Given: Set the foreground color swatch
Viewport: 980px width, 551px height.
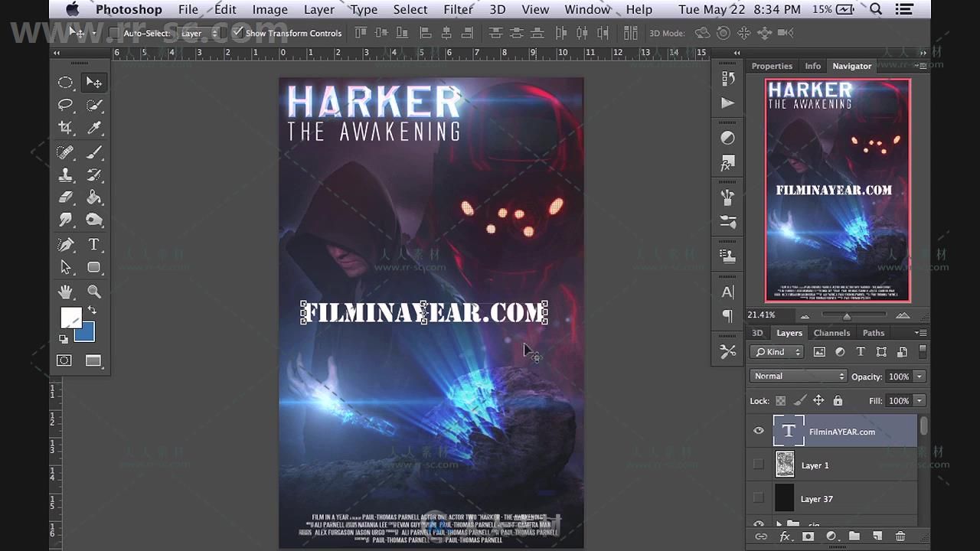Looking at the screenshot, I should pos(70,318).
